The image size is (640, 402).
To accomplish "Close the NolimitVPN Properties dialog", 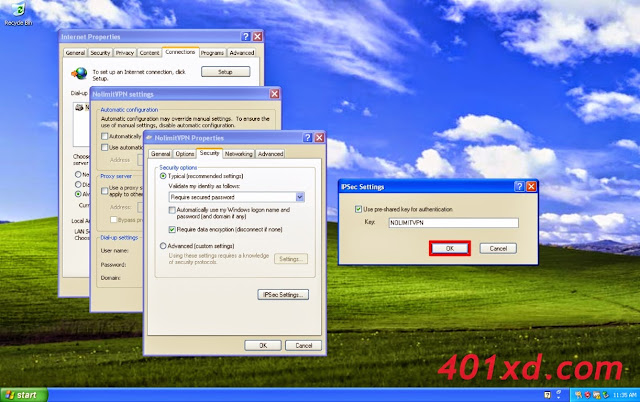I will pyautogui.click(x=319, y=138).
